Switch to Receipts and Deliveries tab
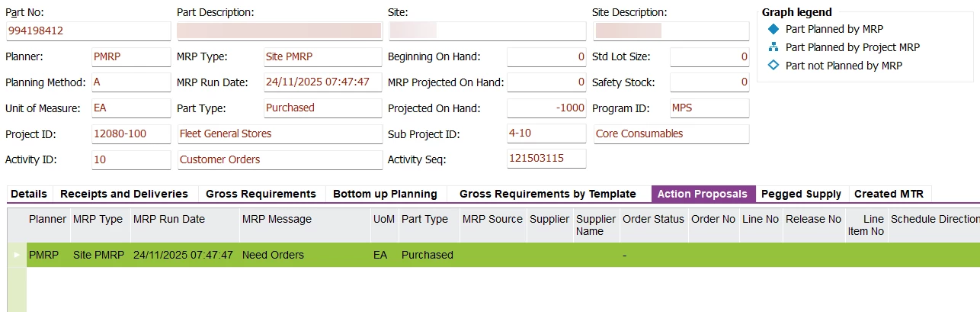This screenshot has width=980, height=312. click(x=124, y=194)
